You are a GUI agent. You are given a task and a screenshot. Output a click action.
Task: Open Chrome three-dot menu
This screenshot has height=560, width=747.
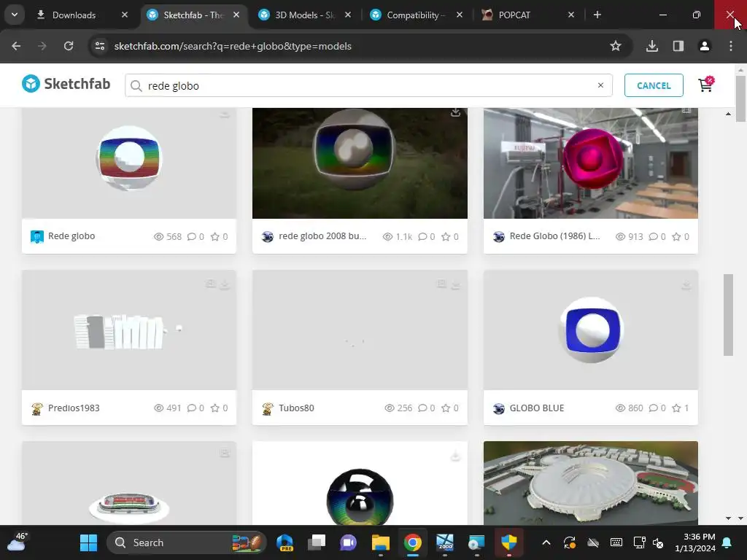pyautogui.click(x=731, y=46)
